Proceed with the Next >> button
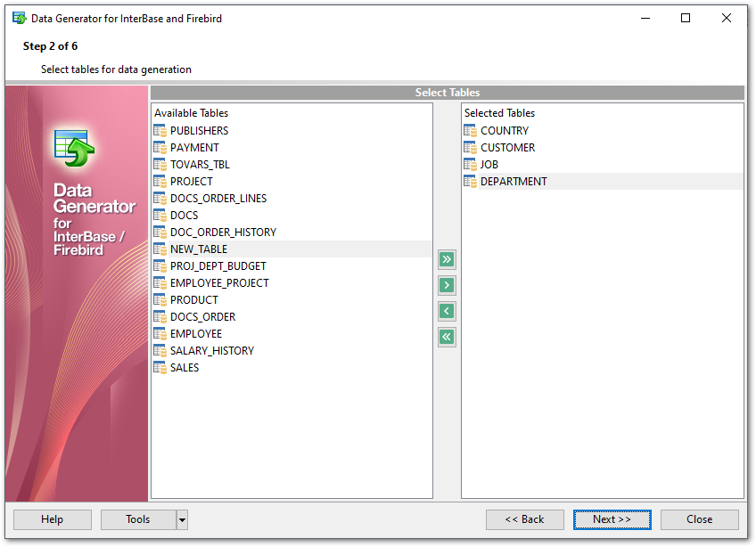The image size is (756, 547). (x=612, y=519)
